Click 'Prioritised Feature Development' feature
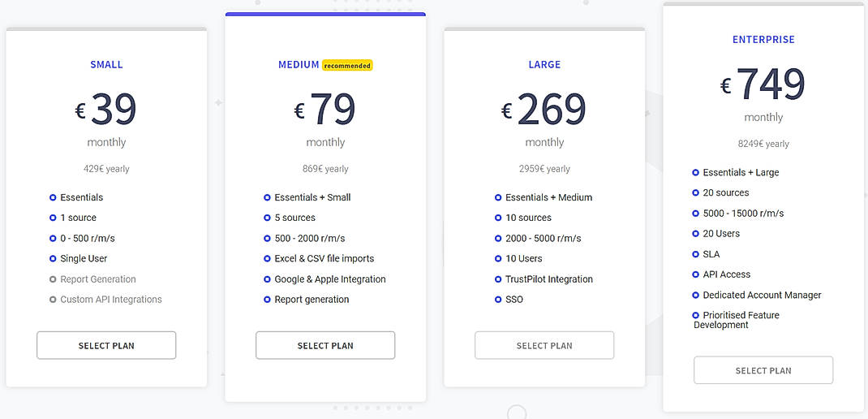The width and height of the screenshot is (868, 419). (x=737, y=320)
